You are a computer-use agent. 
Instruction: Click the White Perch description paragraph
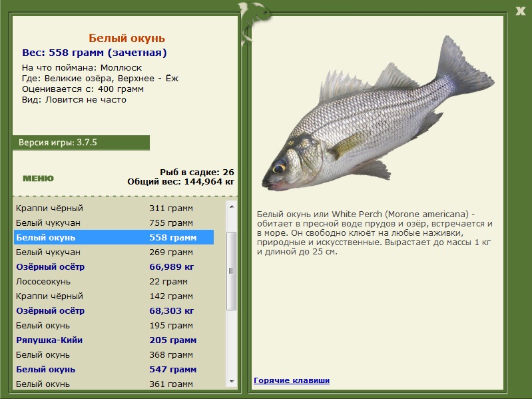pos(375,232)
